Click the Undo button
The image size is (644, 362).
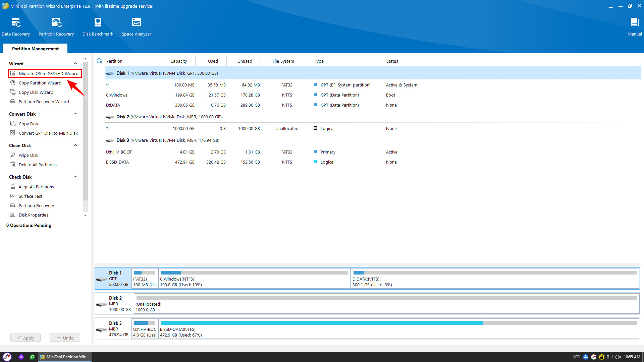tap(65, 338)
